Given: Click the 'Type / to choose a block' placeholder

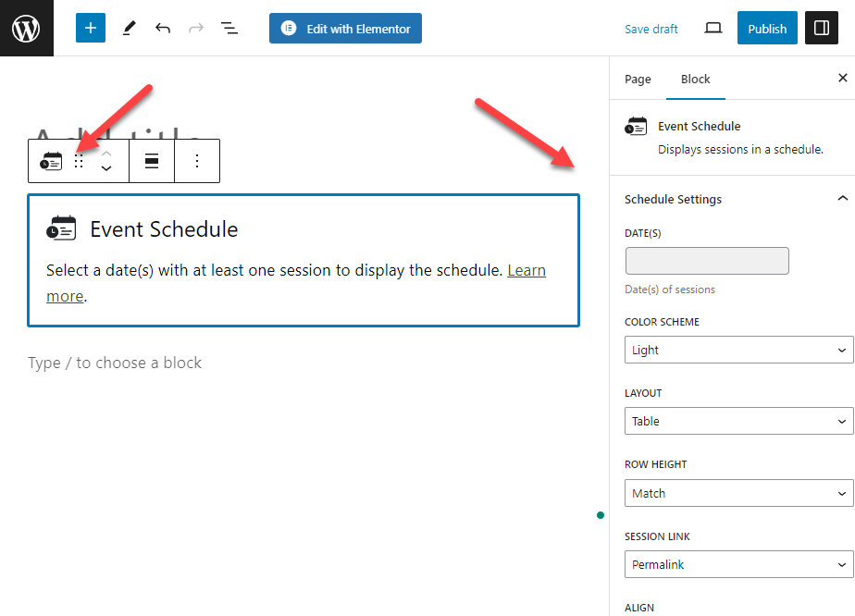Looking at the screenshot, I should tap(115, 363).
